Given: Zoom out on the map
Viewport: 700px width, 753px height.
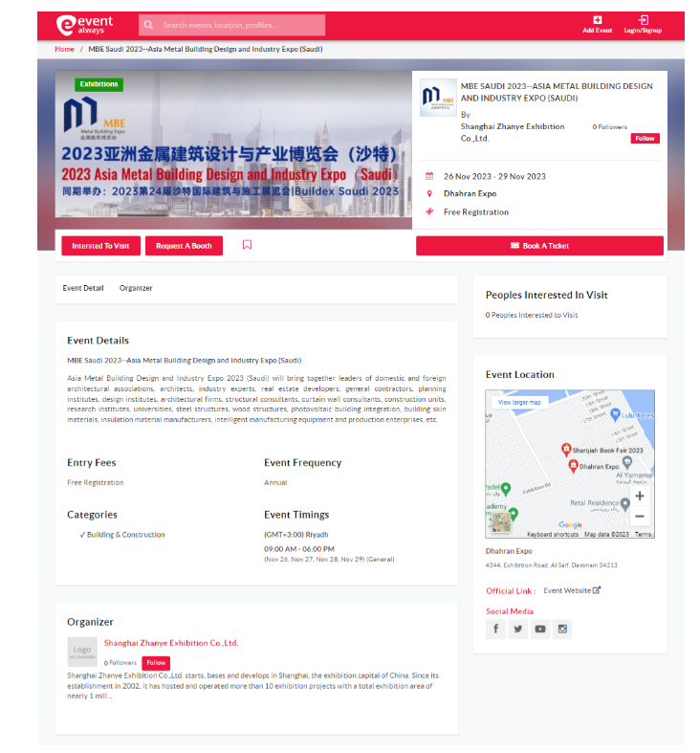Looking at the screenshot, I should point(640,517).
